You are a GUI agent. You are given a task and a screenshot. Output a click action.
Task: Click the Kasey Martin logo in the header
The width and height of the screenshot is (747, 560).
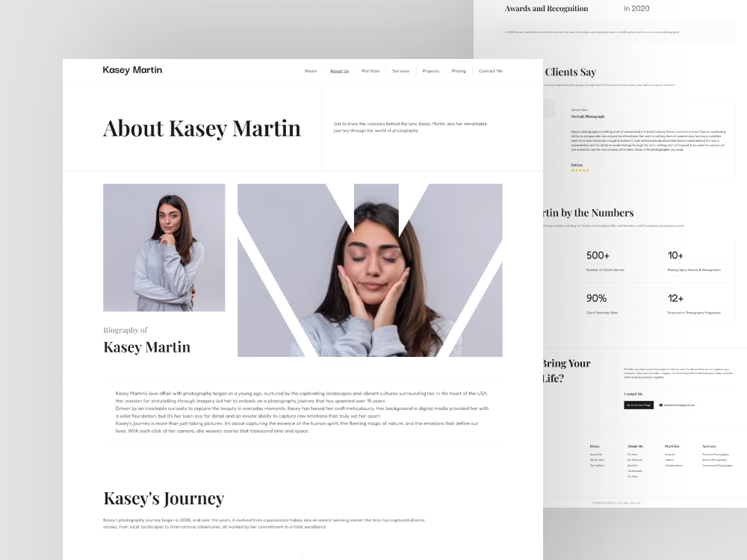click(x=132, y=69)
